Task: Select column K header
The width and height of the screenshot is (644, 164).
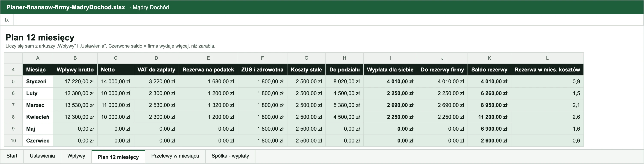Action: pos(489,58)
